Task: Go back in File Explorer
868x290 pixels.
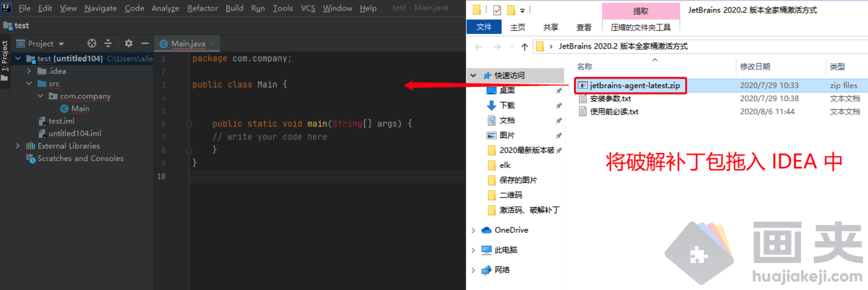Action: coord(479,47)
